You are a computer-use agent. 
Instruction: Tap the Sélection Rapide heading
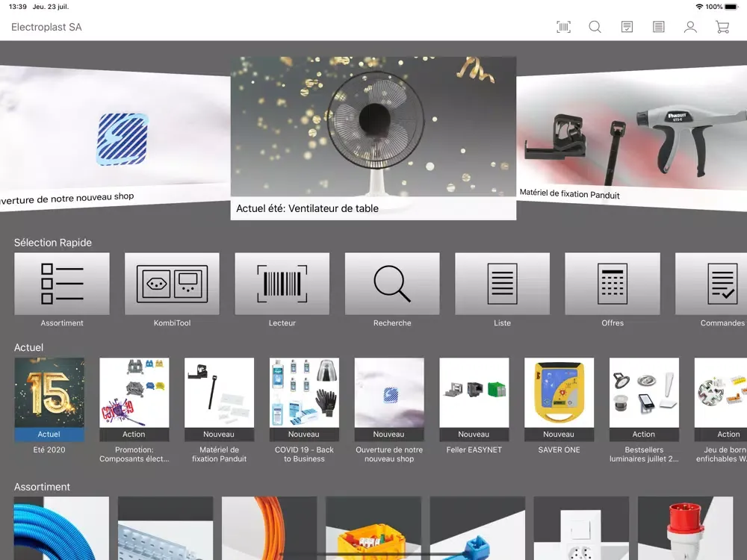tap(53, 243)
